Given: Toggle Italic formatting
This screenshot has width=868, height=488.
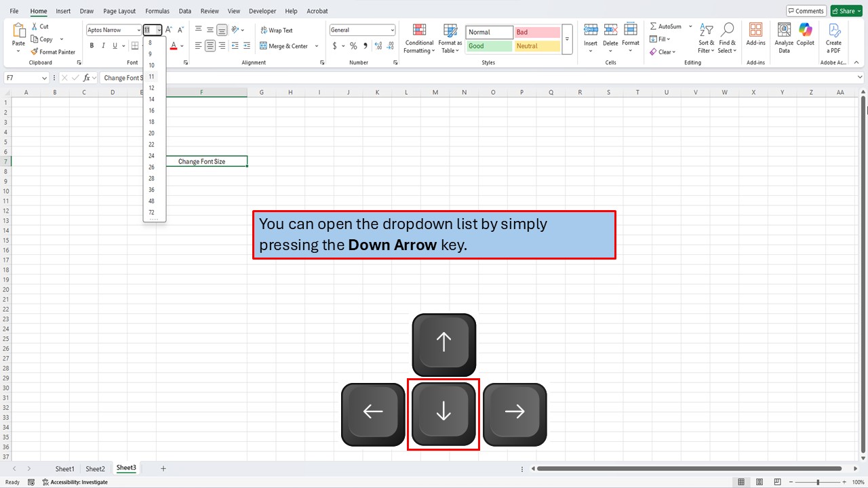Looking at the screenshot, I should point(103,46).
